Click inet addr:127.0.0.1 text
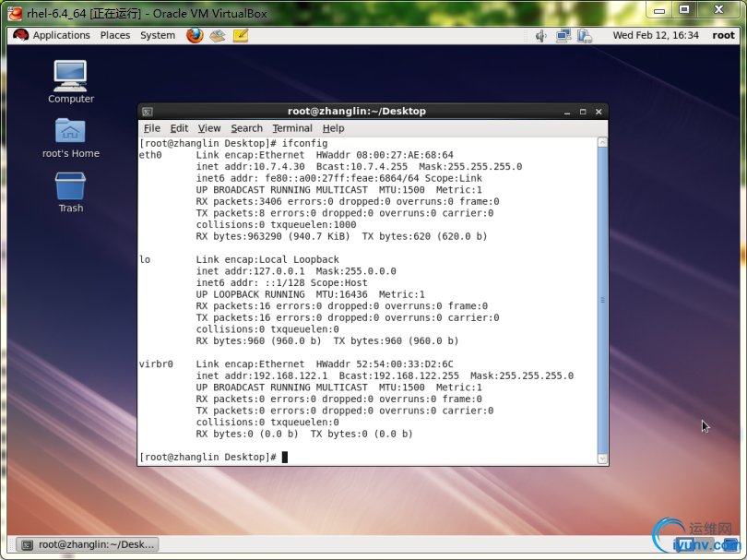747x560 pixels. (251, 271)
